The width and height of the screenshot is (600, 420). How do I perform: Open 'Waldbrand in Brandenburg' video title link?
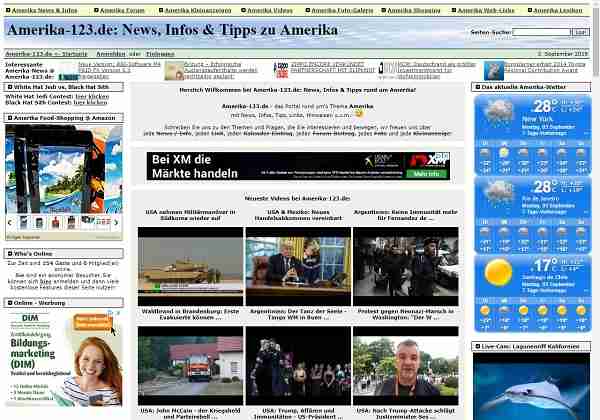191,314
